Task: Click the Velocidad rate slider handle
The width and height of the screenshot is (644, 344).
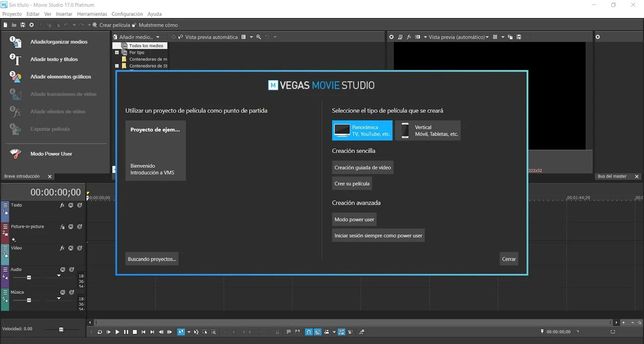Action: pyautogui.click(x=61, y=329)
